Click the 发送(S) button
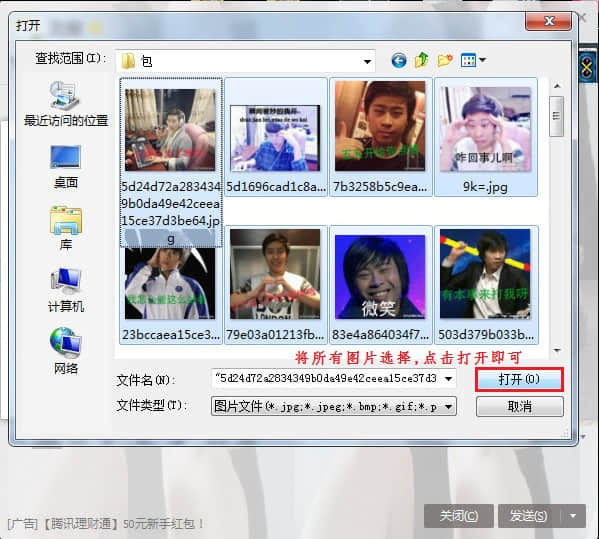 [529, 516]
